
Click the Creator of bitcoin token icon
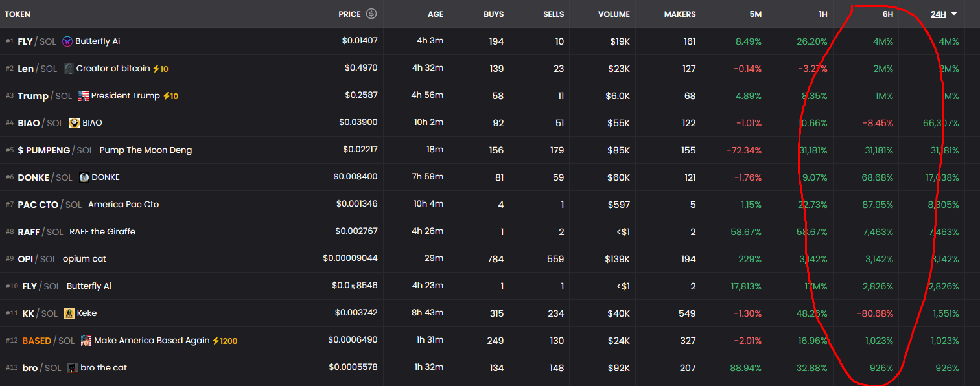[69, 69]
